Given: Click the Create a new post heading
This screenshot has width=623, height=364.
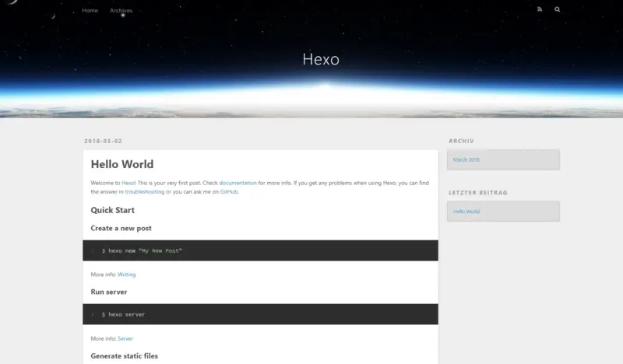Looking at the screenshot, I should [121, 228].
